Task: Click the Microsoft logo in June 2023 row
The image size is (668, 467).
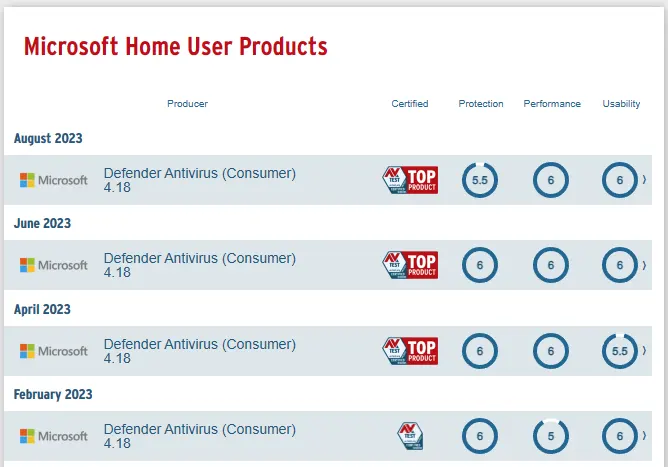Action: pos(54,265)
